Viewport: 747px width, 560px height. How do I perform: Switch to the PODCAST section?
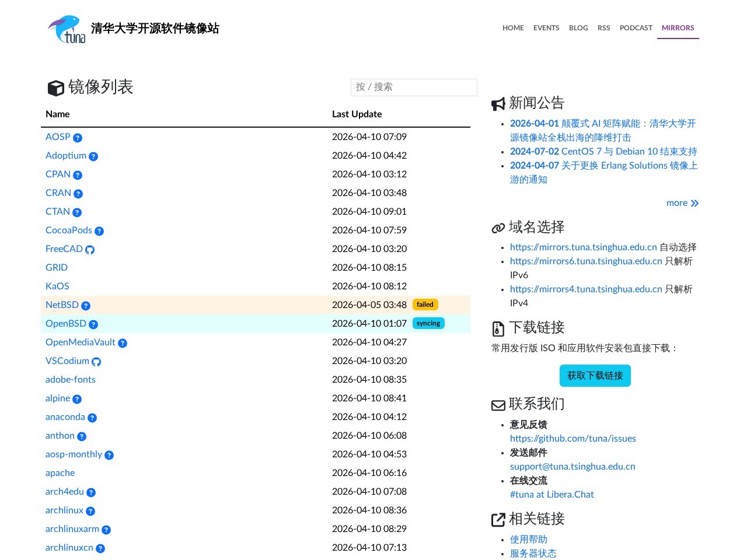pos(636,28)
